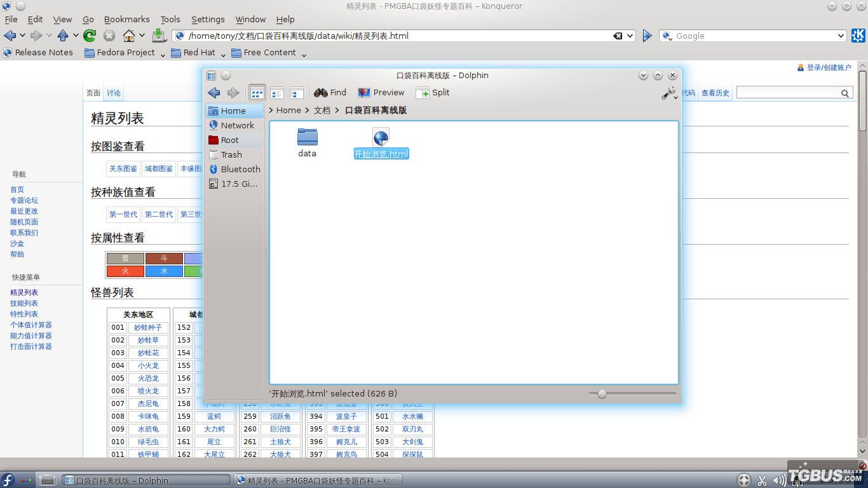
Task: Click wiki search box magnifier icon
Action: (844, 93)
